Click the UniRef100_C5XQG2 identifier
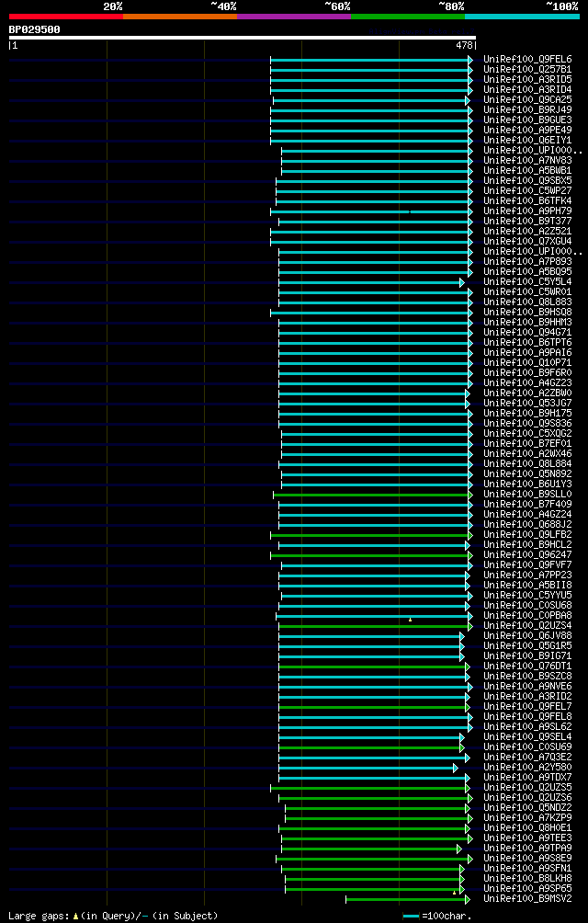588x923 pixels. 527,433
